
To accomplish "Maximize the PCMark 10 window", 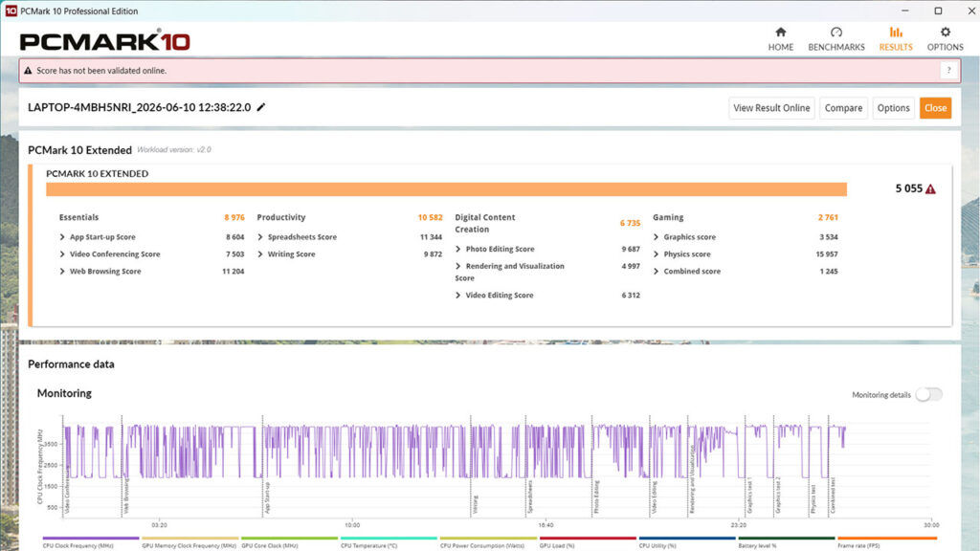I will 938,11.
